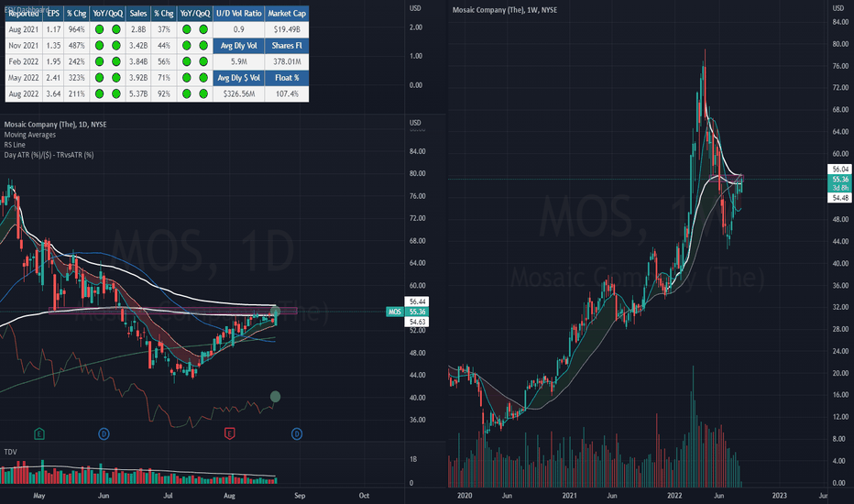Click the EPS value '3.64'
This screenshot has height=504, width=854.
click(53, 93)
